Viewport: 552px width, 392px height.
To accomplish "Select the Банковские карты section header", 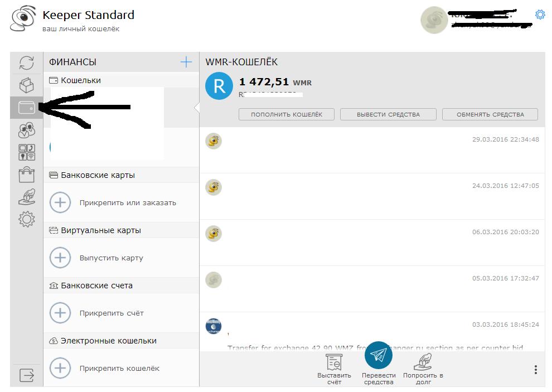I will (x=121, y=175).
